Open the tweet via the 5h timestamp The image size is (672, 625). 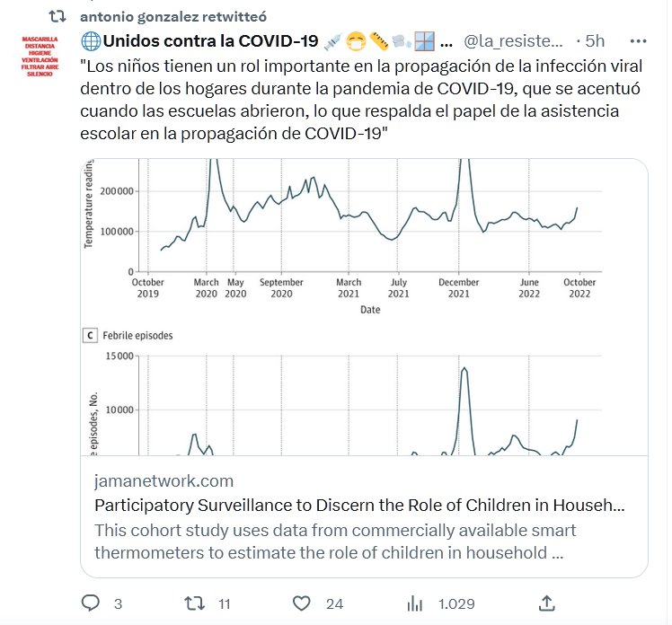(594, 41)
